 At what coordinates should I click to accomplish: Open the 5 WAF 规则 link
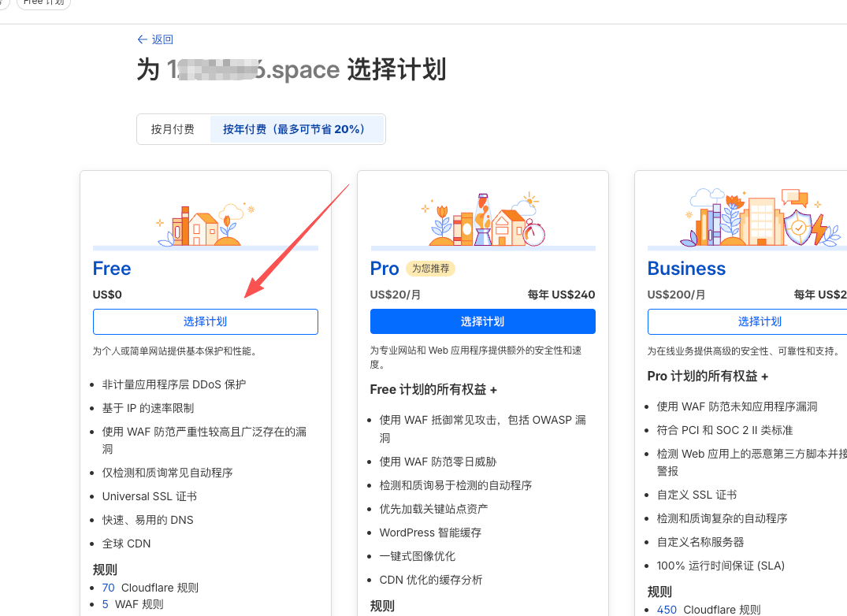point(106,604)
